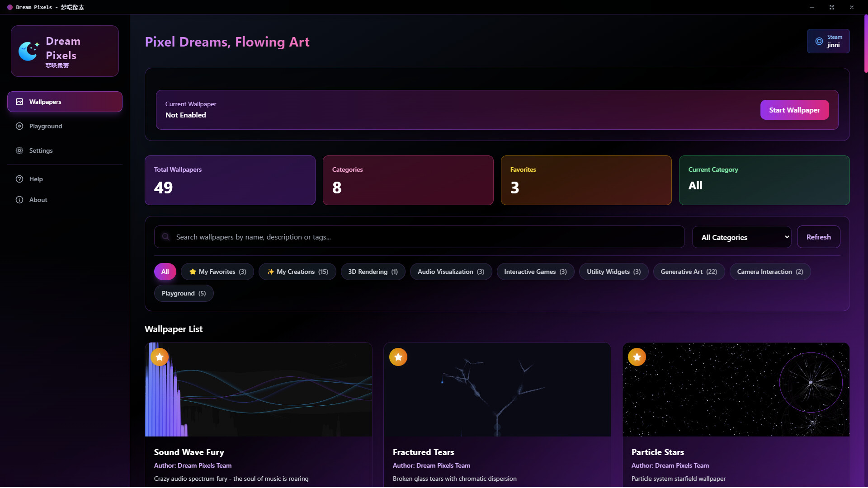
Task: Unfavorite the Fractured Tears wallpaper
Action: tap(398, 357)
